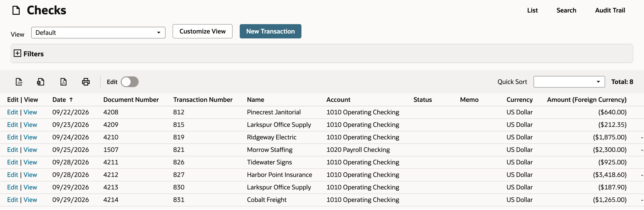Click the amount ($3,418.60)
The height and width of the screenshot is (210, 644).
coord(610,174)
